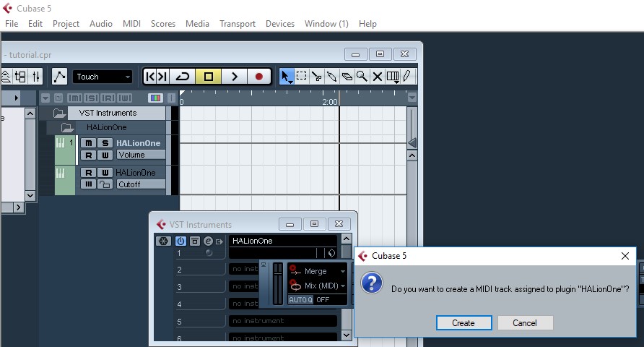Open the Transport menu
The width and height of the screenshot is (644, 347).
tap(238, 24)
